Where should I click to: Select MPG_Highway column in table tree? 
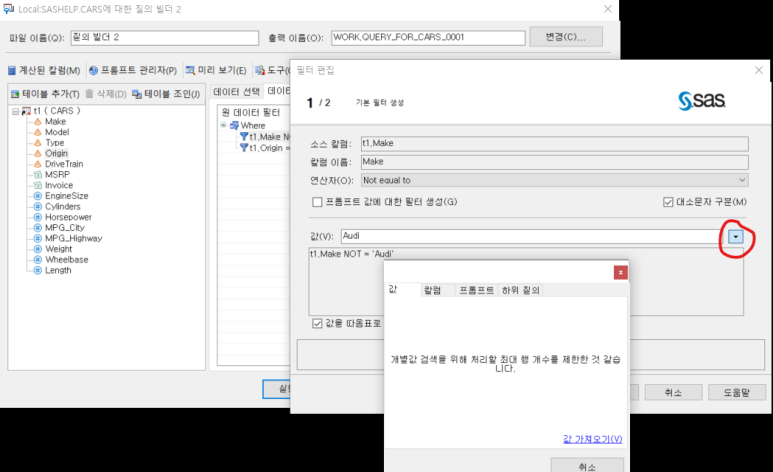tap(73, 238)
